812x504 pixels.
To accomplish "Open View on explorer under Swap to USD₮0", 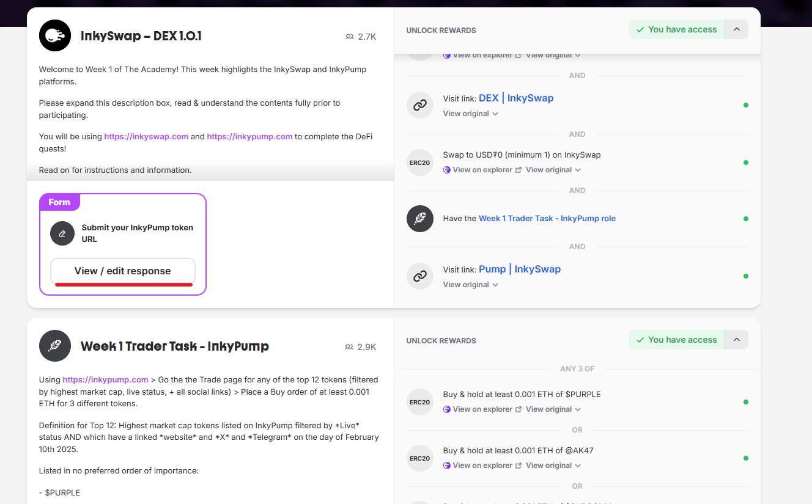I will [x=482, y=170].
